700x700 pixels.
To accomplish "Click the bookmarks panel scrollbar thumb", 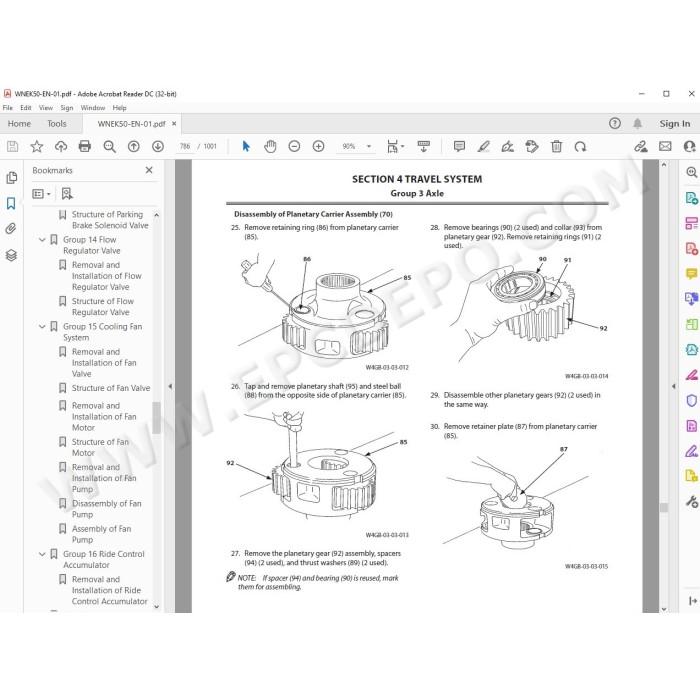I will [156, 417].
